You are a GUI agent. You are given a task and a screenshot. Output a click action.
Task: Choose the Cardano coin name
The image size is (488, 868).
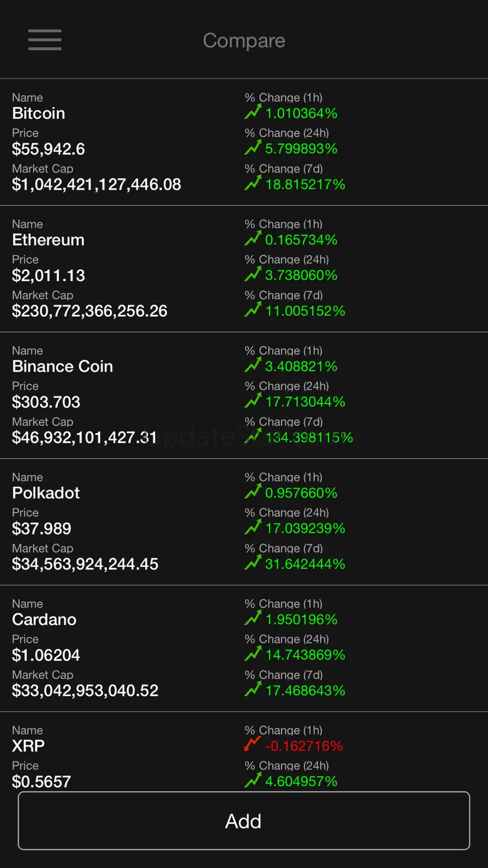click(x=44, y=619)
